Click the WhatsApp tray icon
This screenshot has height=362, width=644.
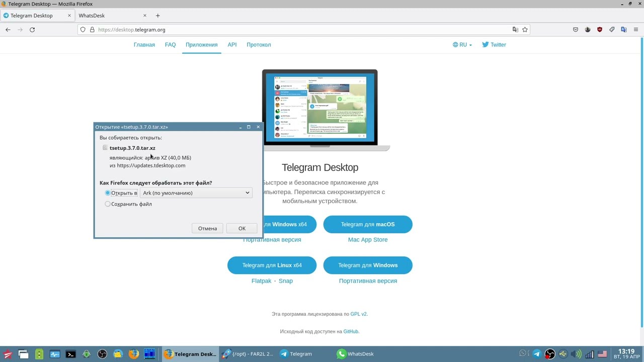tap(523, 353)
